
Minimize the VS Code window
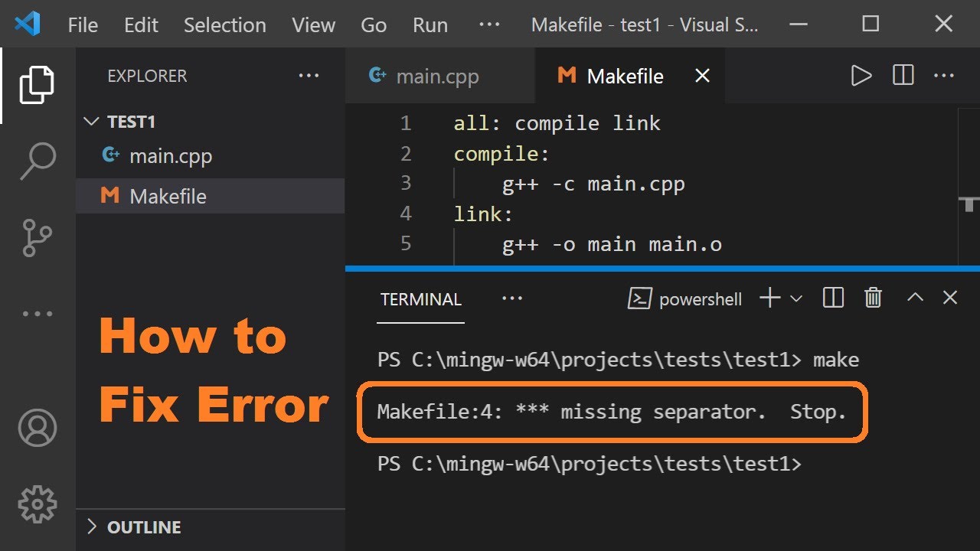(x=798, y=24)
